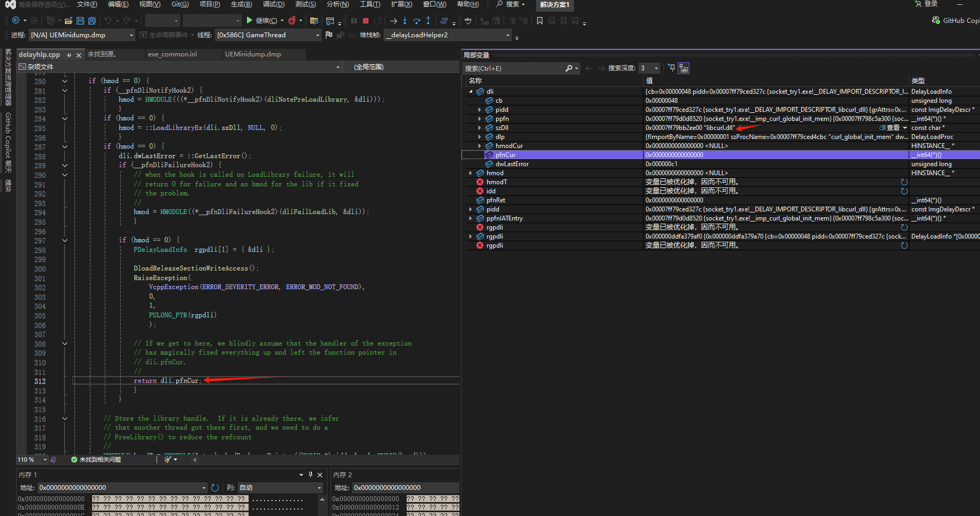Close the delayhlp.cpp tab

coord(79,55)
